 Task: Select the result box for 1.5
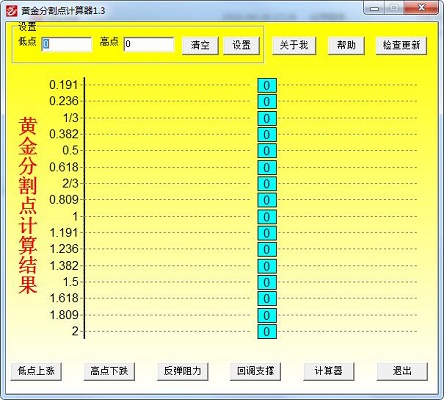[267, 283]
